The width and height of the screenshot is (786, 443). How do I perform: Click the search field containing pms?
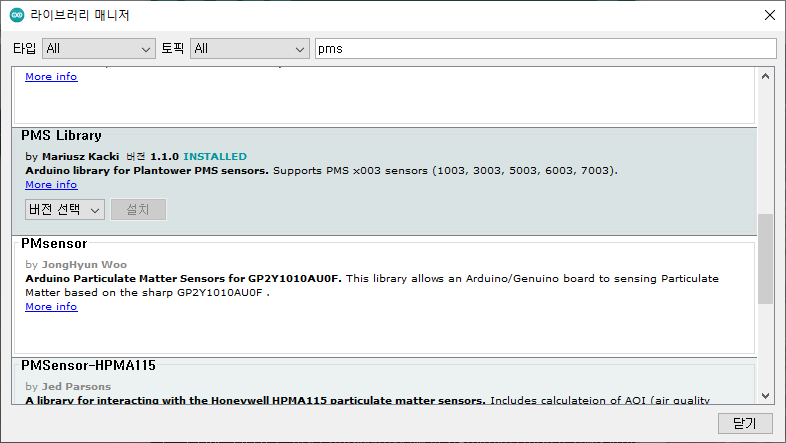tap(545, 49)
